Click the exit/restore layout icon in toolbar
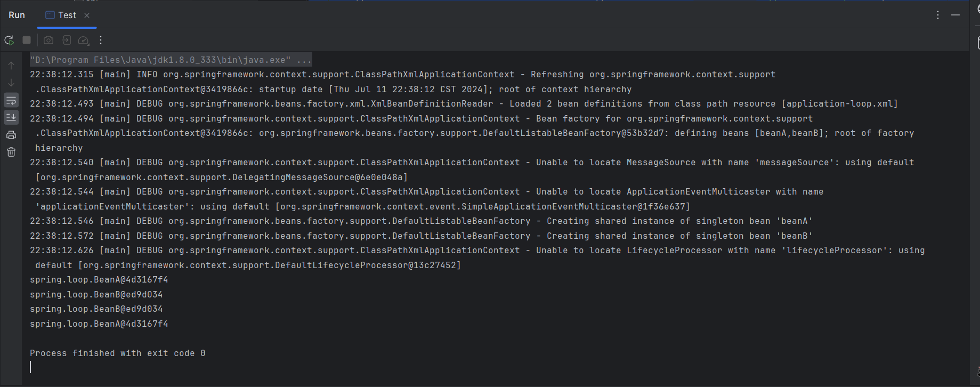This screenshot has width=980, height=387. coord(67,40)
